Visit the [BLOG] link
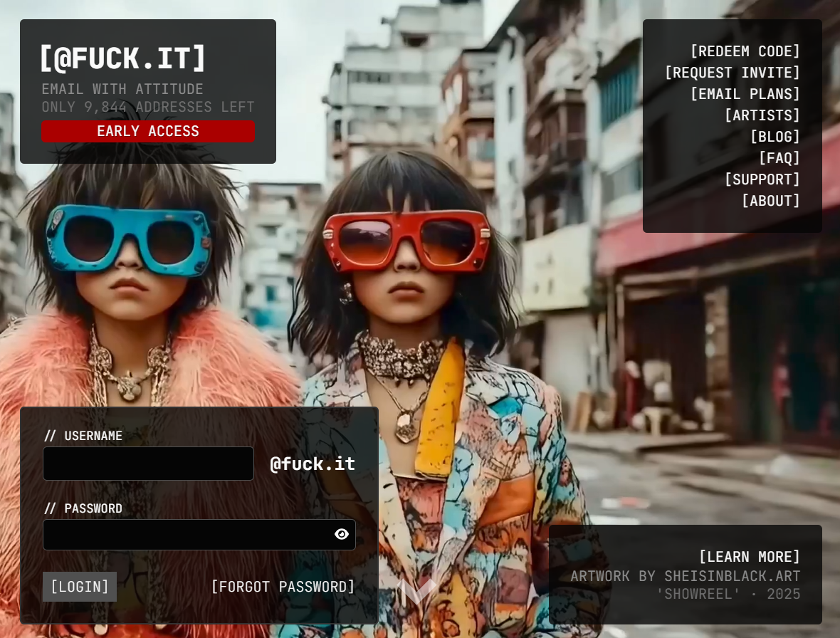 coord(775,137)
